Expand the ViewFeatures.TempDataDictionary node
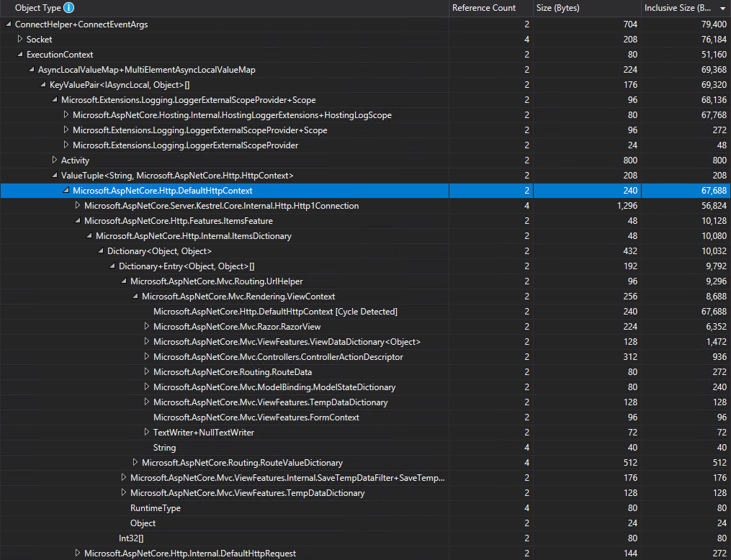This screenshot has height=560, width=731. point(147,402)
